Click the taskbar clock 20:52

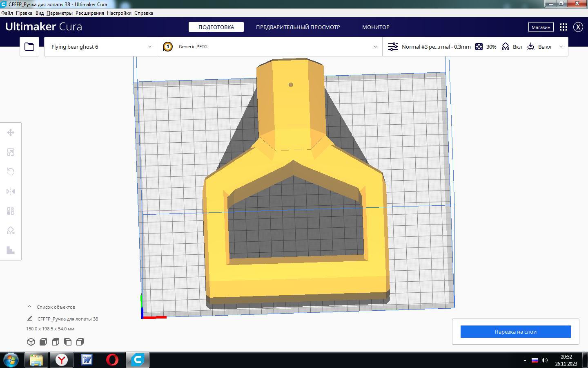click(x=566, y=357)
